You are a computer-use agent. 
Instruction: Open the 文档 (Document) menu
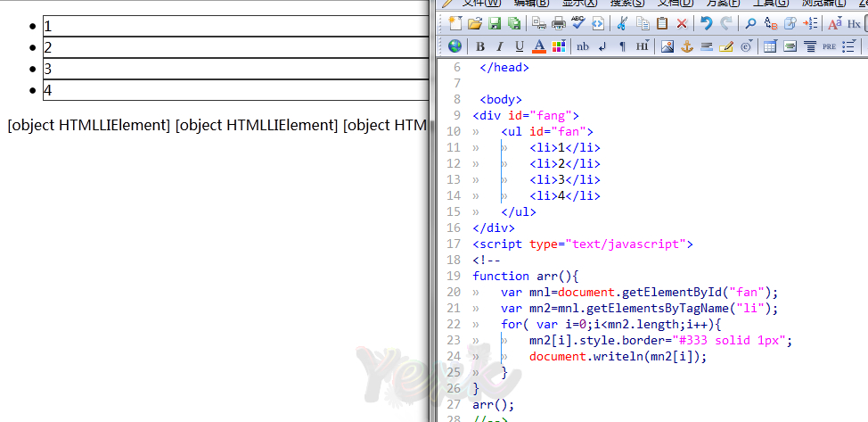(675, 3)
